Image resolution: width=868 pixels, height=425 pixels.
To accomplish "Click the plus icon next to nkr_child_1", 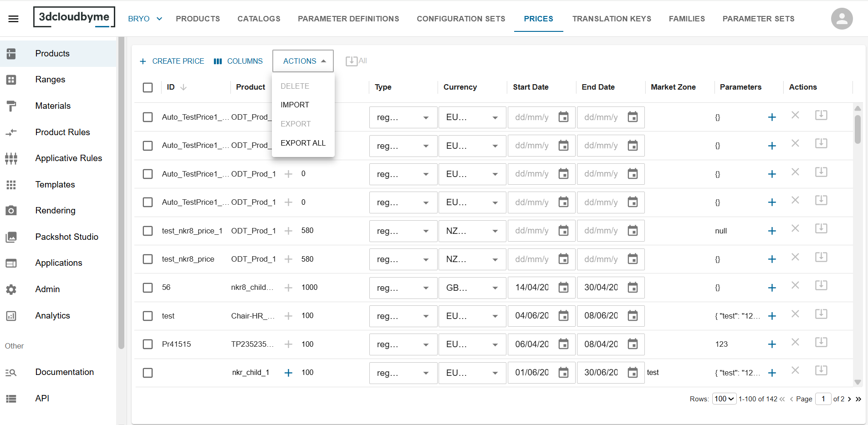I will coord(288,373).
